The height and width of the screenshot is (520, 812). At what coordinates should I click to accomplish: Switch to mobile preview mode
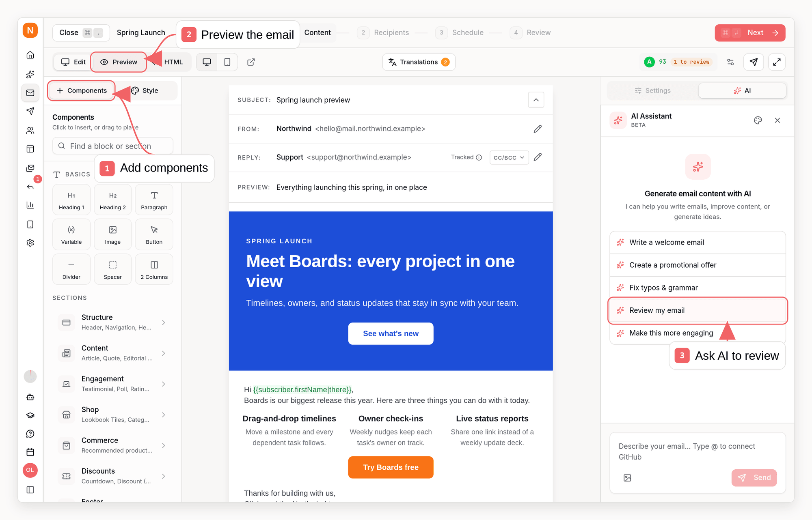coord(227,62)
